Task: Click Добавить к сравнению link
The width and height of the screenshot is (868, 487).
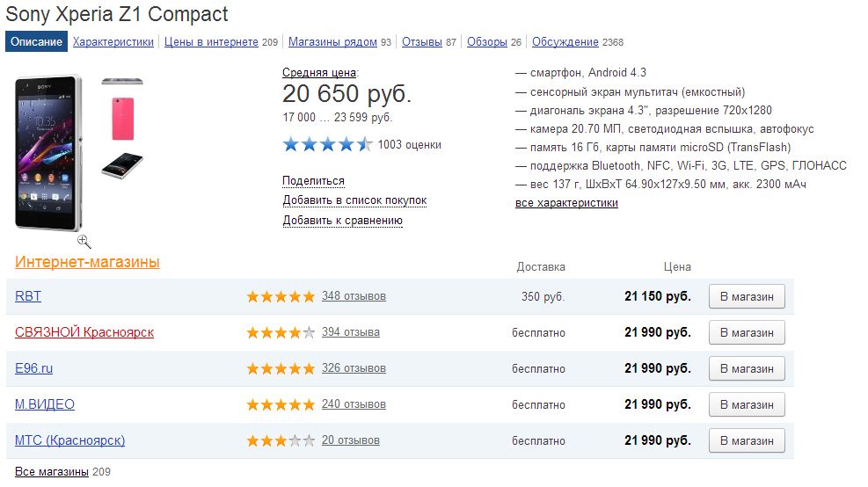Action: click(342, 221)
